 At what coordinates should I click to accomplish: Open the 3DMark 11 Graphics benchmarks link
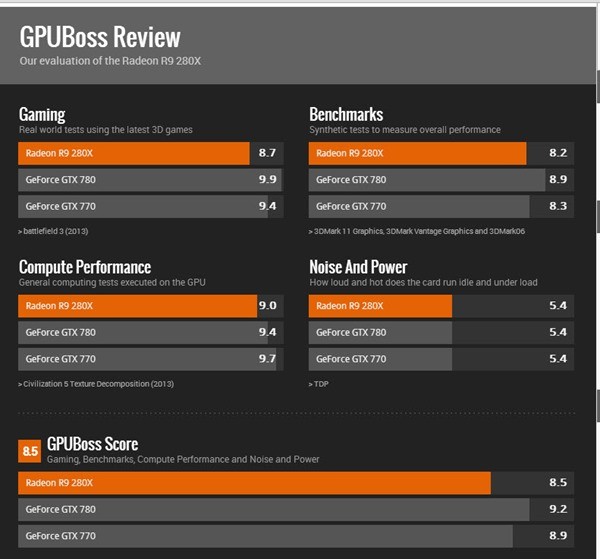[x=417, y=231]
